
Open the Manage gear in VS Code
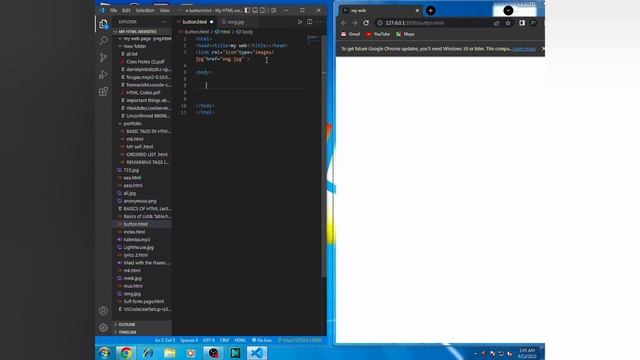(x=103, y=327)
